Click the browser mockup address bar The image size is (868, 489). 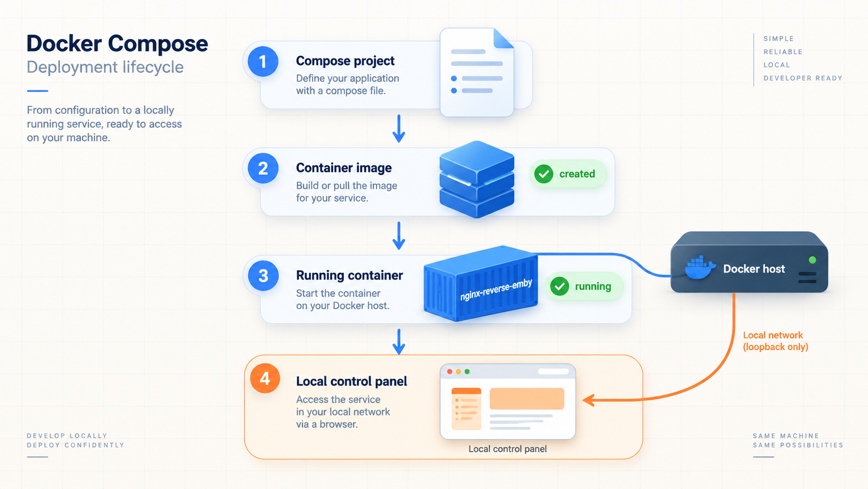coord(553,372)
